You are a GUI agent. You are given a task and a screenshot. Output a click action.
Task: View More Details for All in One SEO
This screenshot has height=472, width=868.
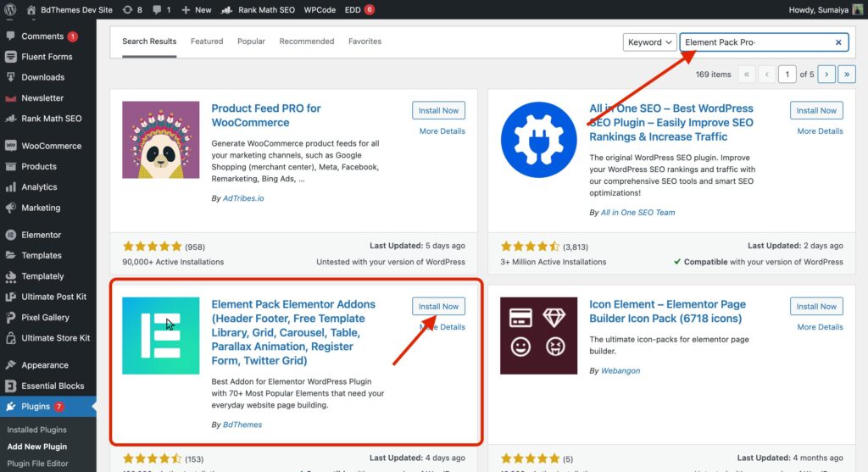pos(820,131)
